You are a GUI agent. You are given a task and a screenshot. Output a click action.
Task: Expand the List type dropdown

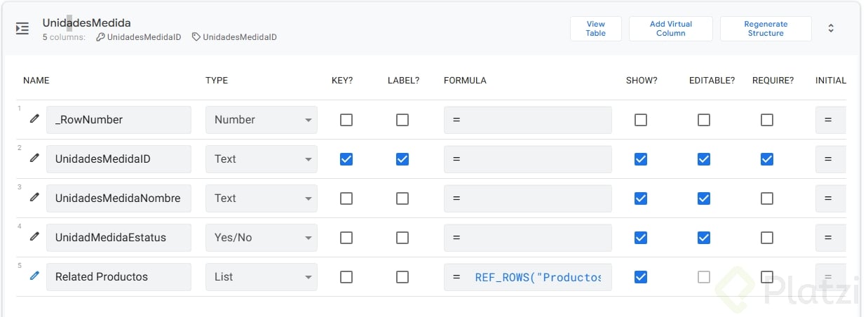(x=262, y=277)
